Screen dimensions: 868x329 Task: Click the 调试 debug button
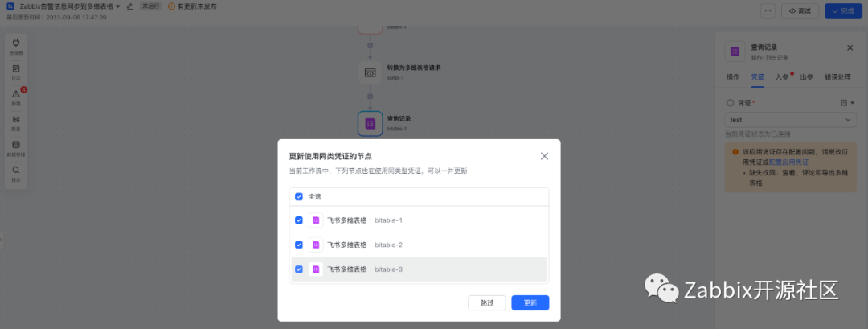[800, 10]
